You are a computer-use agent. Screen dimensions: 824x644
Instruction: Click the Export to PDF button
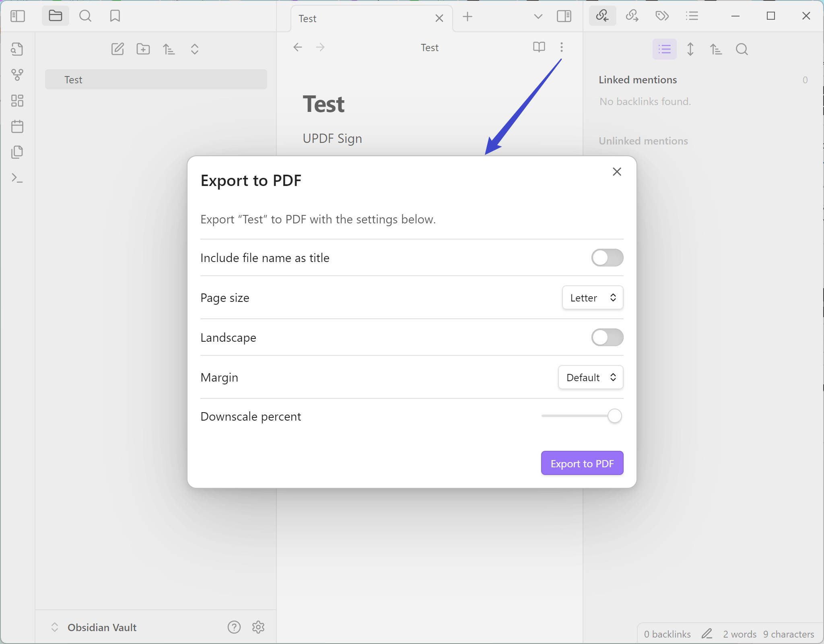click(582, 463)
